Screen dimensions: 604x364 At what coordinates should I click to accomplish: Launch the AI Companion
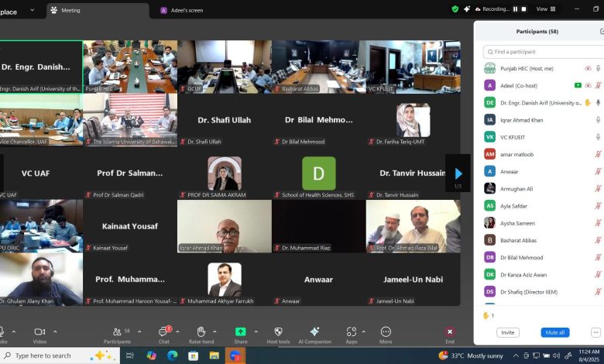[x=314, y=331]
